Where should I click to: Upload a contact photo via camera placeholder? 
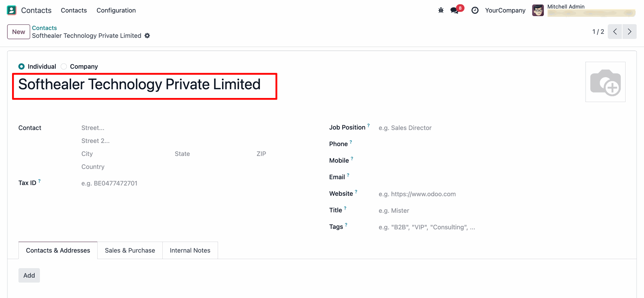pos(605,82)
